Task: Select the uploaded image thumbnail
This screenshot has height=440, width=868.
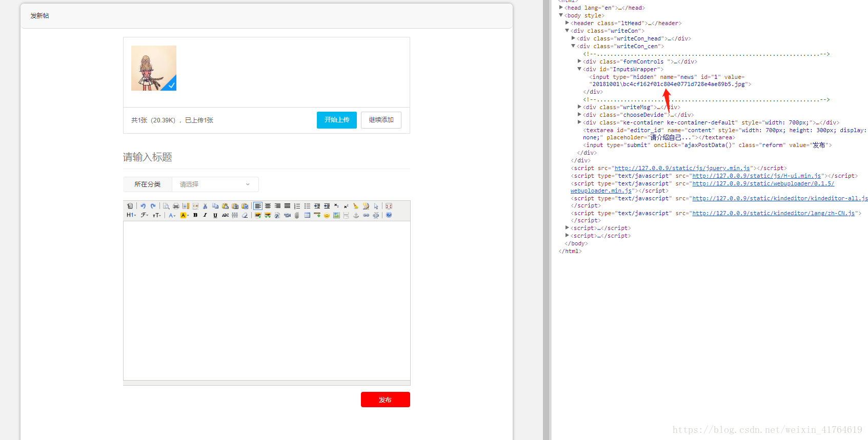Action: click(154, 68)
